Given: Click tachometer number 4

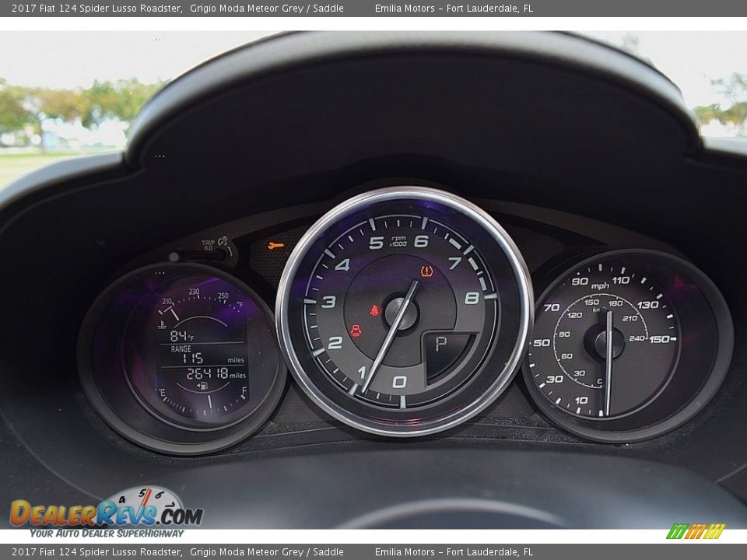Looking at the screenshot, I should click(x=342, y=264).
